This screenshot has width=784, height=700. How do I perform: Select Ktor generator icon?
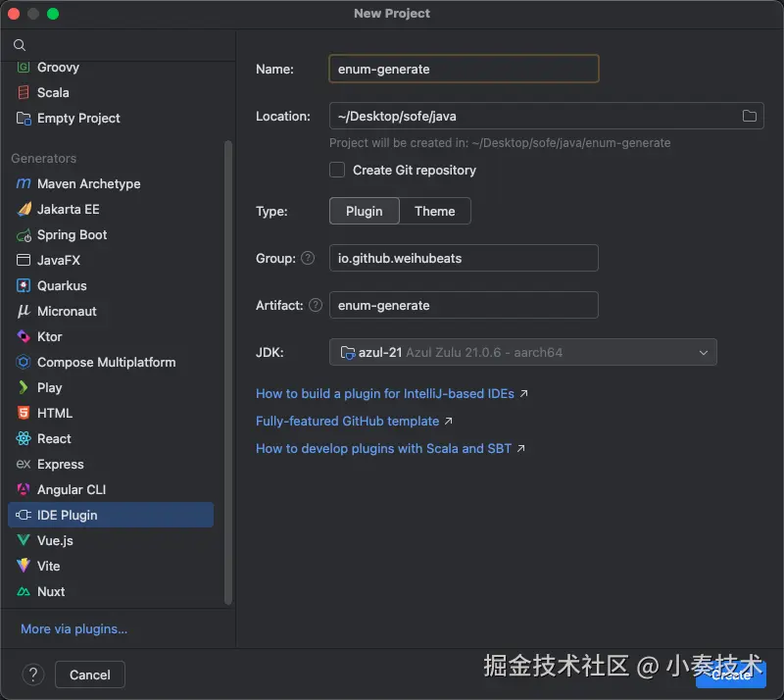click(23, 336)
